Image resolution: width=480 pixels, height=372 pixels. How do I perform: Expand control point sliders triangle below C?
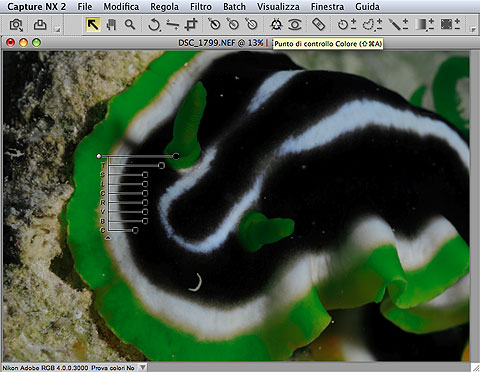pos(108,238)
